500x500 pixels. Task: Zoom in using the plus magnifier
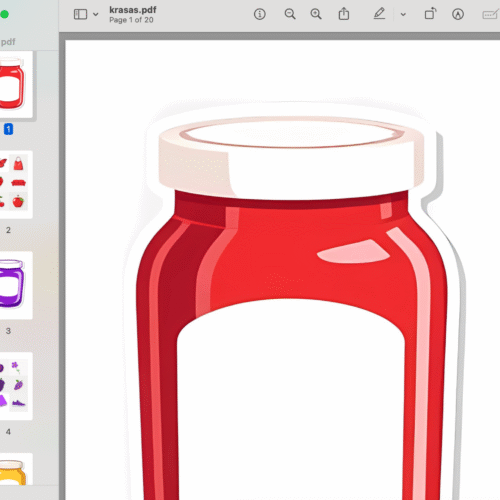point(316,14)
